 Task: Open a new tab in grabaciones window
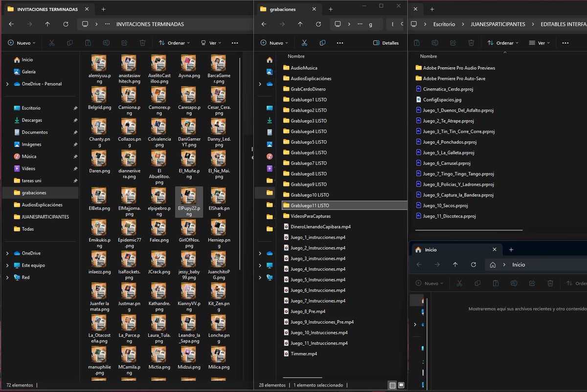pos(331,9)
